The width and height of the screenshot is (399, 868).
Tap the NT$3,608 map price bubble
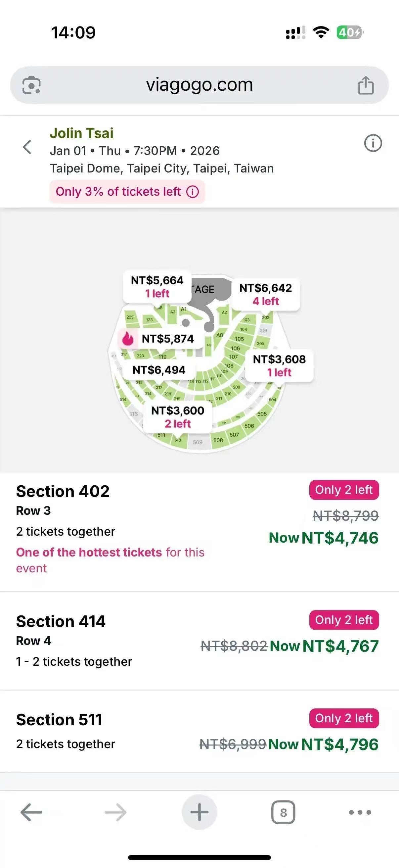pos(279,365)
